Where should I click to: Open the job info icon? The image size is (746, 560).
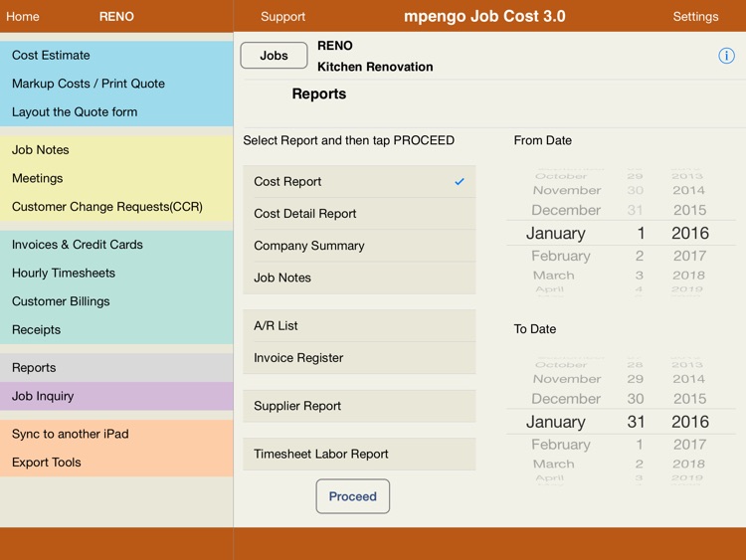(726, 56)
